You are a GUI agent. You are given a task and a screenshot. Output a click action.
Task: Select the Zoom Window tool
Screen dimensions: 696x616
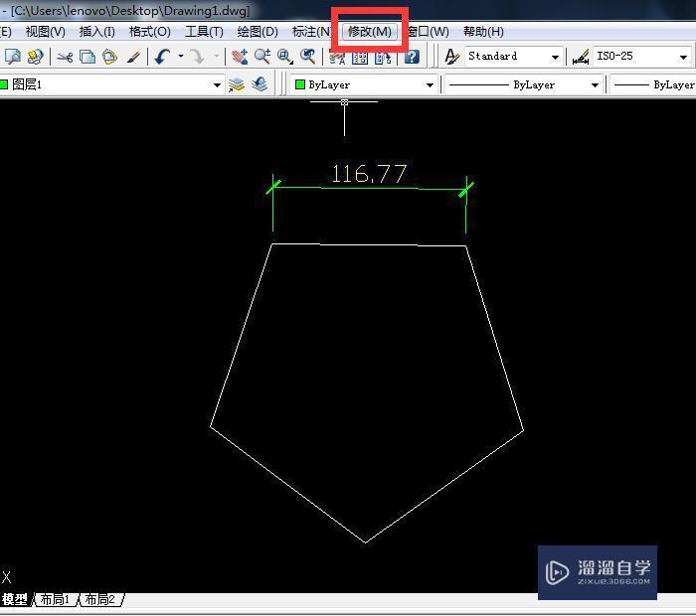click(x=285, y=57)
